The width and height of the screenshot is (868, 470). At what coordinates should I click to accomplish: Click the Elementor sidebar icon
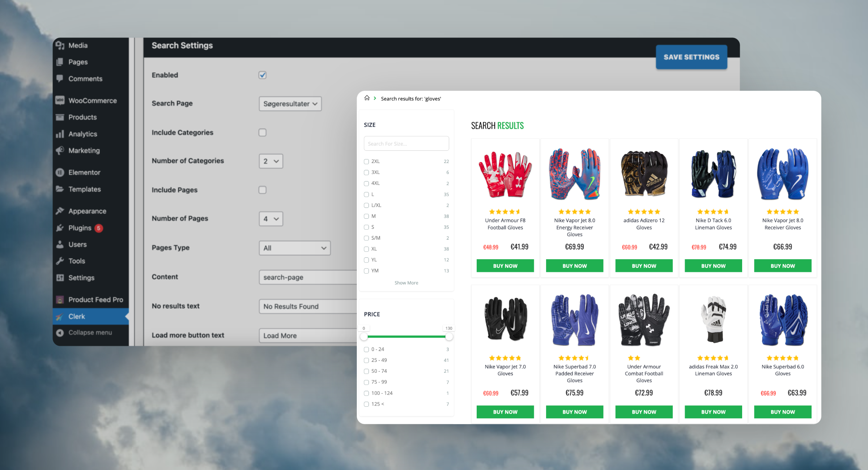(60, 172)
